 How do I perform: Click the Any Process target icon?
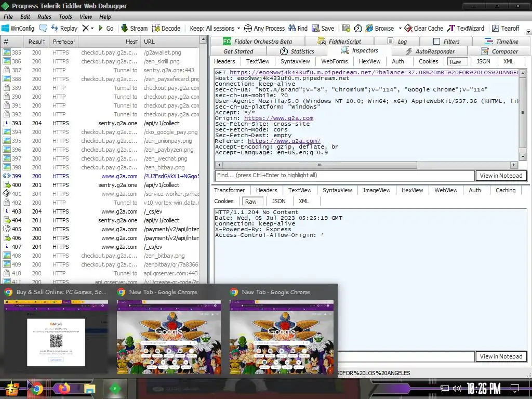pos(248,28)
